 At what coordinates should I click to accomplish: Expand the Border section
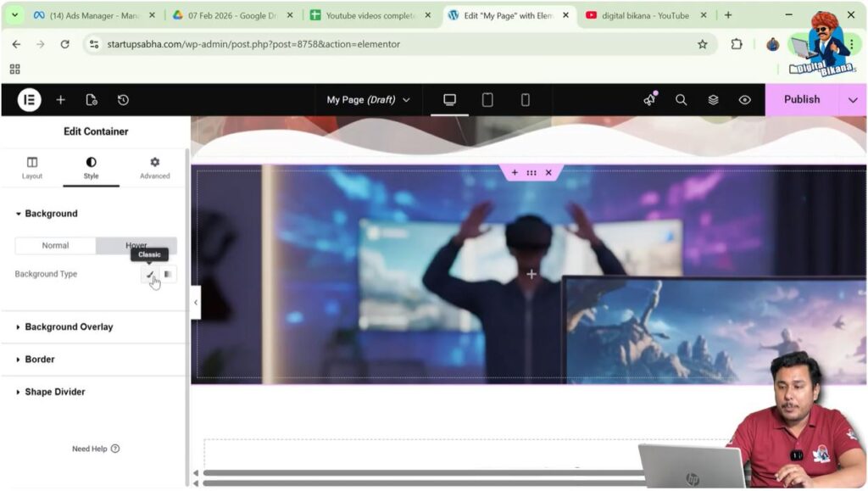(x=39, y=359)
